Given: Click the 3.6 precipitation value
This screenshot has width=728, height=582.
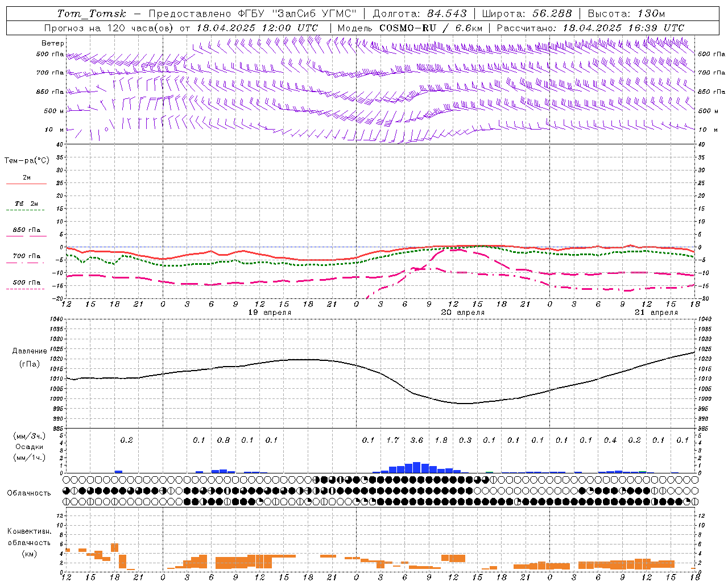Looking at the screenshot, I should (417, 440).
